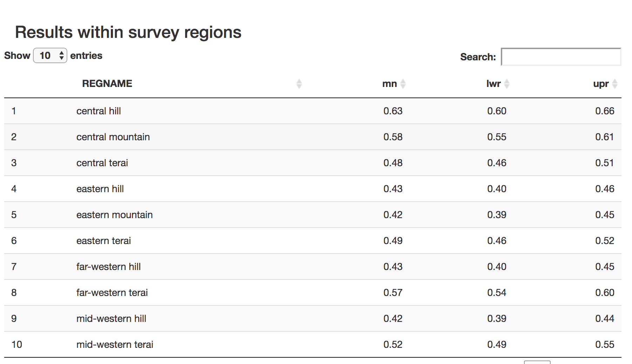The width and height of the screenshot is (632, 364).
Task: Select the central hill row name
Action: (99, 111)
